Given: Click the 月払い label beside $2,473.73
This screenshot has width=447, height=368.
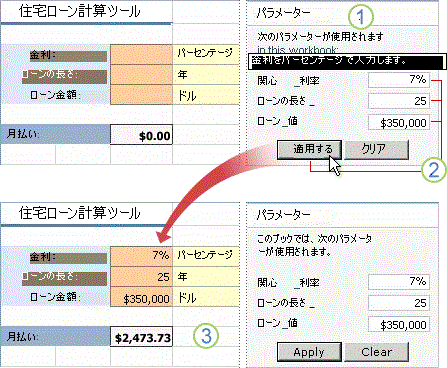Looking at the screenshot, I should click(23, 337).
